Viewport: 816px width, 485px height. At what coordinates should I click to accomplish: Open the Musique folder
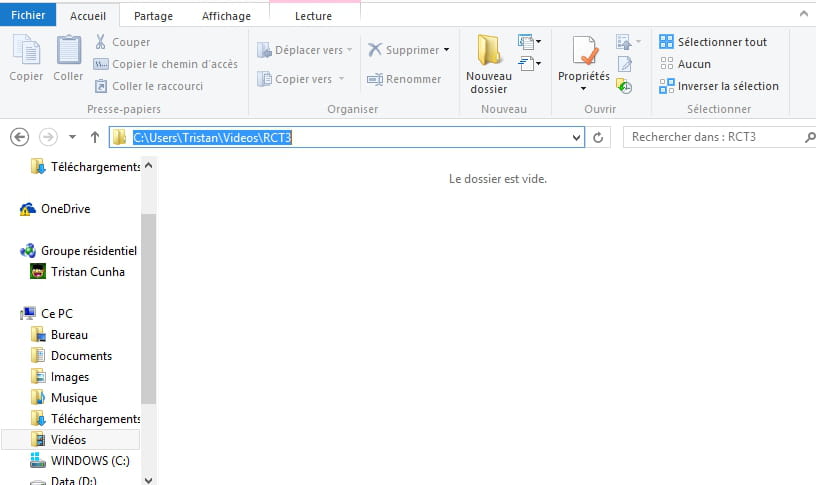(64, 398)
